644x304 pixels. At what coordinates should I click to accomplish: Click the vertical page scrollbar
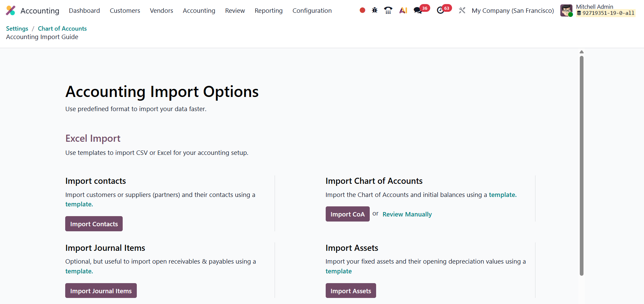pos(581,165)
